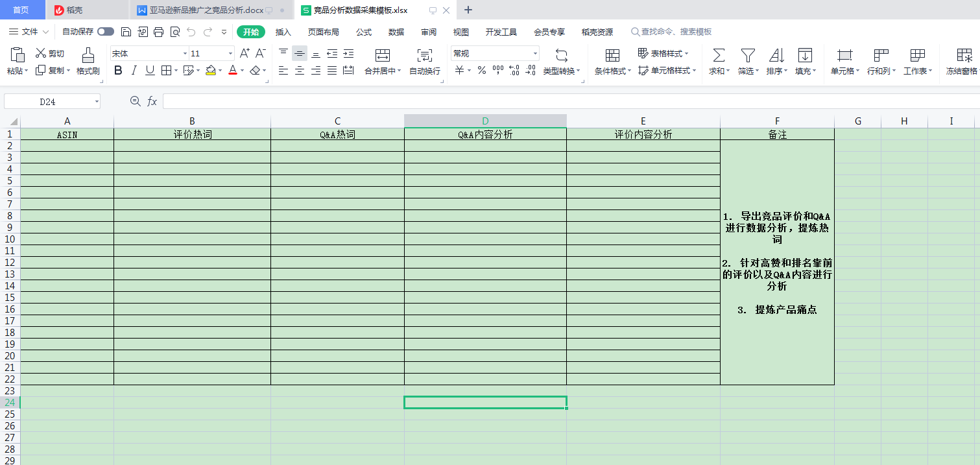This screenshot has width=980, height=465.
Task: Apply AutoSum with the 求和 icon
Action: 717,62
